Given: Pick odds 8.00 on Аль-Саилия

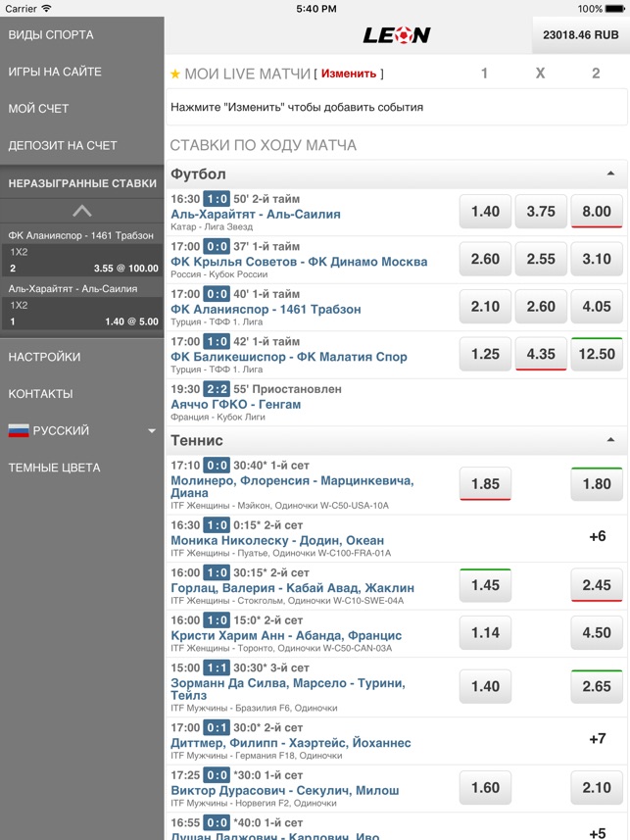Looking at the screenshot, I should 597,212.
